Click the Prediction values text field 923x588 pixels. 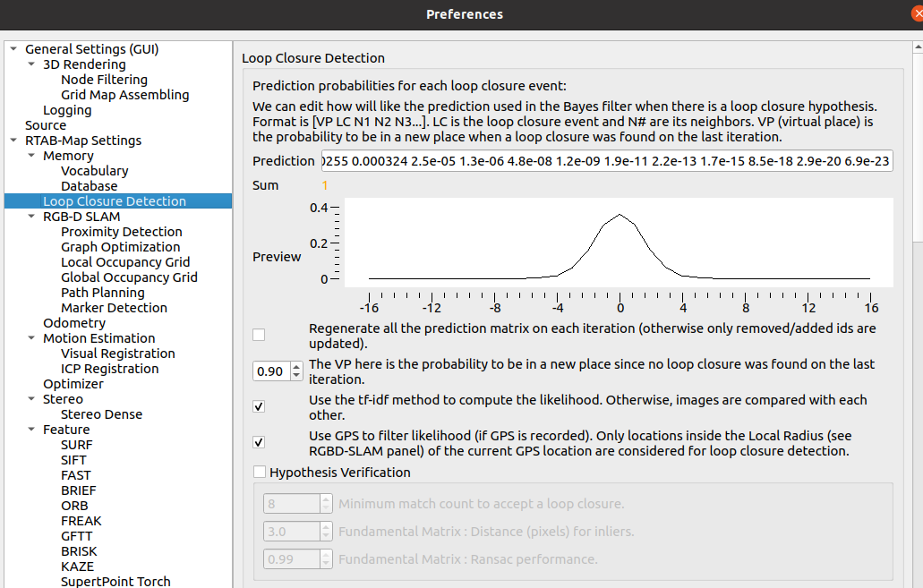click(606, 161)
